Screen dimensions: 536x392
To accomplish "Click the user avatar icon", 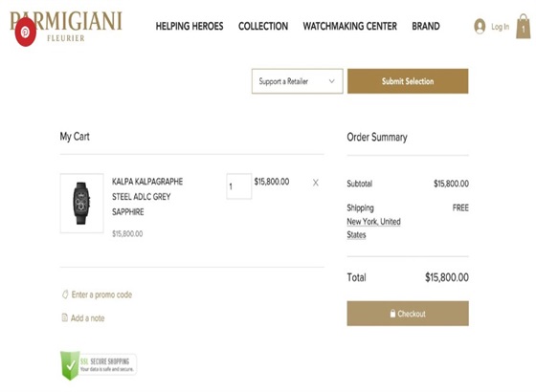I will pos(480,27).
